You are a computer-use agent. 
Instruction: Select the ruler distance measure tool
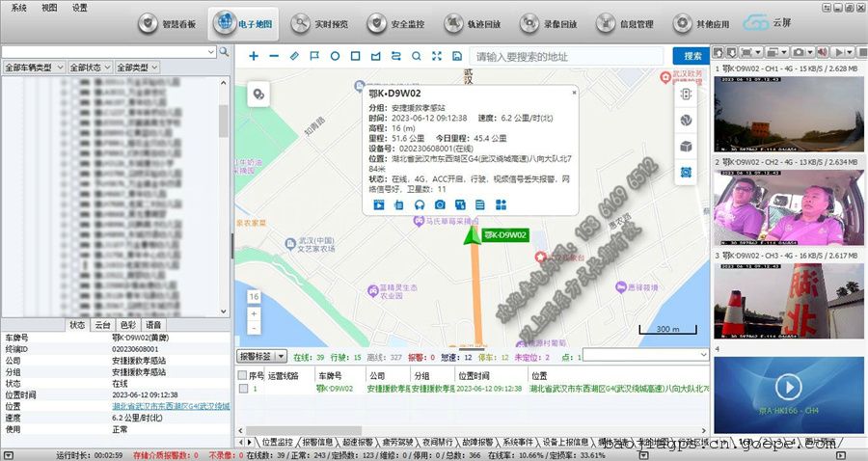pos(295,56)
